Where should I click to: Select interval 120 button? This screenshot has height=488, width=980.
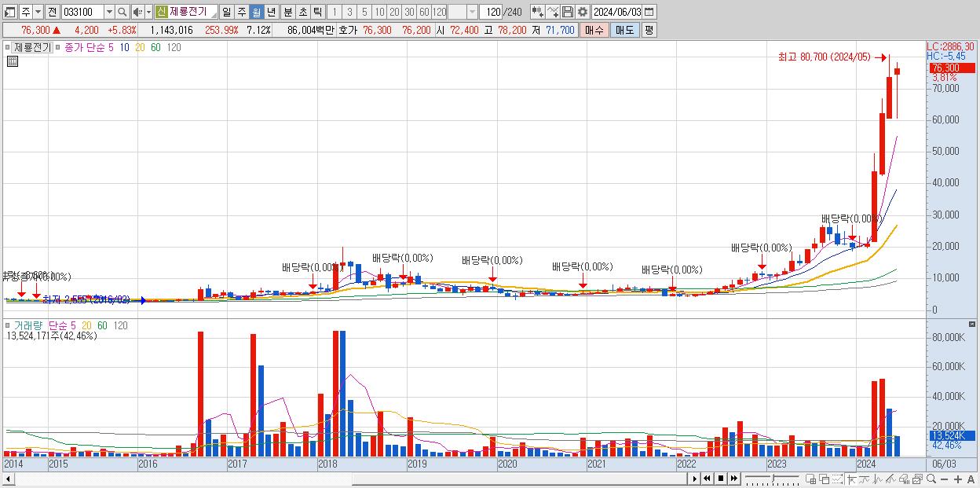pos(439,12)
